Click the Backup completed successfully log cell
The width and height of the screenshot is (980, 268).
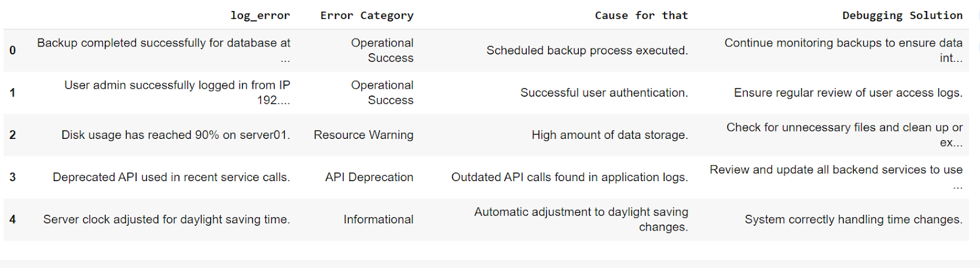(164, 50)
